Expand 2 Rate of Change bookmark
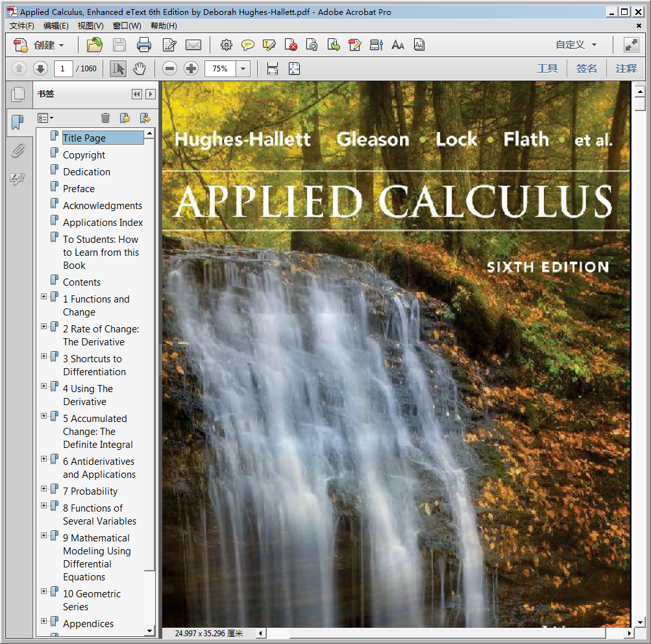The width and height of the screenshot is (651, 644). (x=43, y=327)
